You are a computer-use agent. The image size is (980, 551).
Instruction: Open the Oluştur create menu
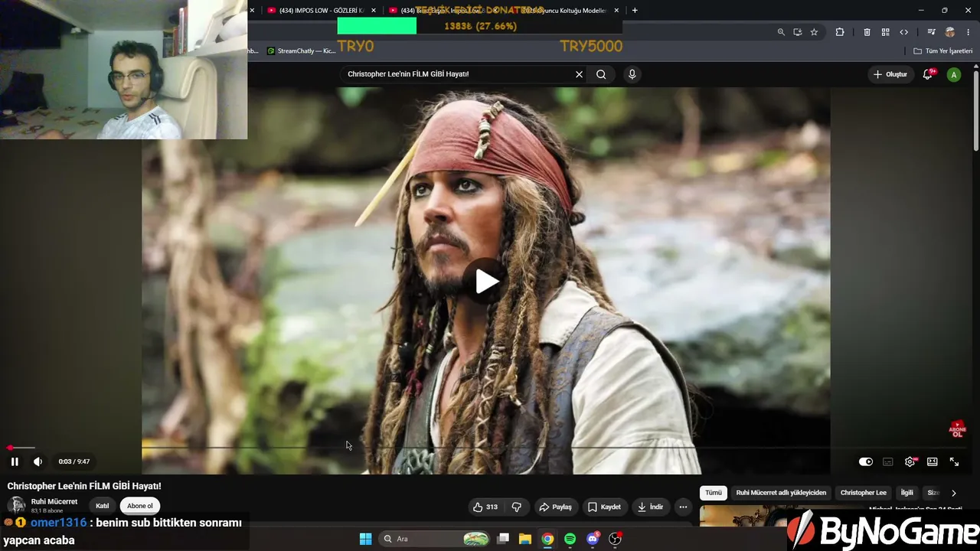[x=890, y=74]
